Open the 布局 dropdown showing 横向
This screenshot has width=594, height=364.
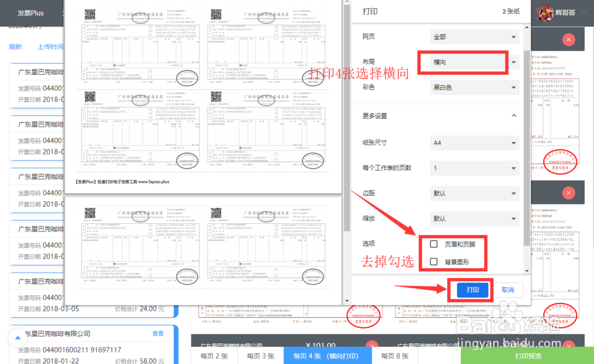pyautogui.click(x=474, y=62)
